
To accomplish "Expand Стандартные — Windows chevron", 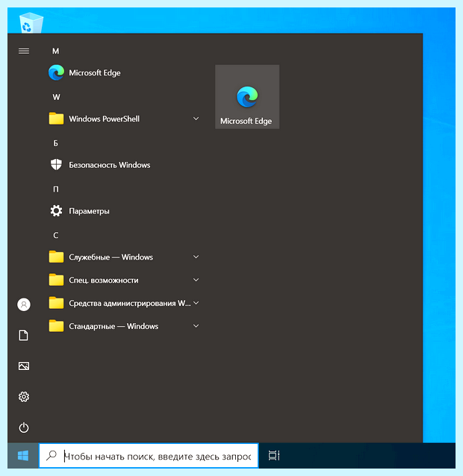I will pos(196,326).
